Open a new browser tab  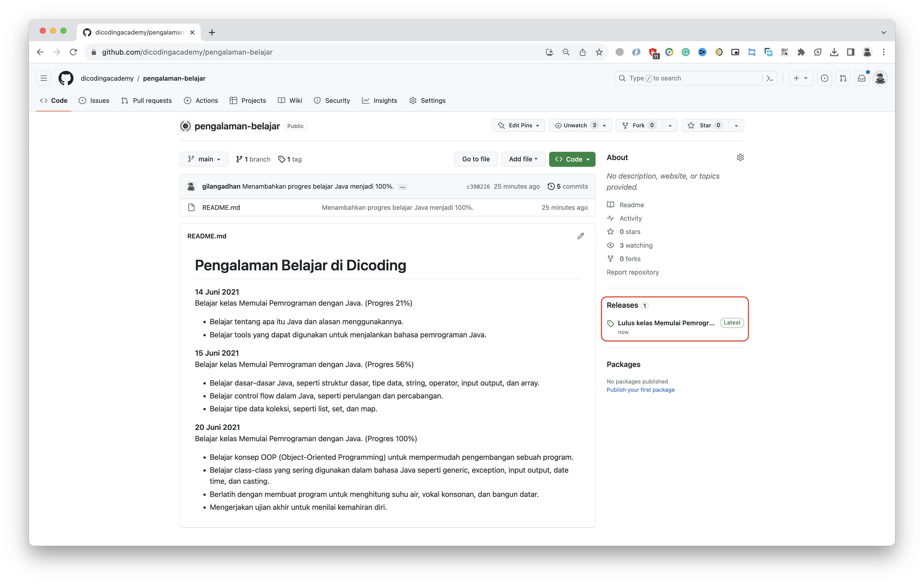(x=212, y=32)
